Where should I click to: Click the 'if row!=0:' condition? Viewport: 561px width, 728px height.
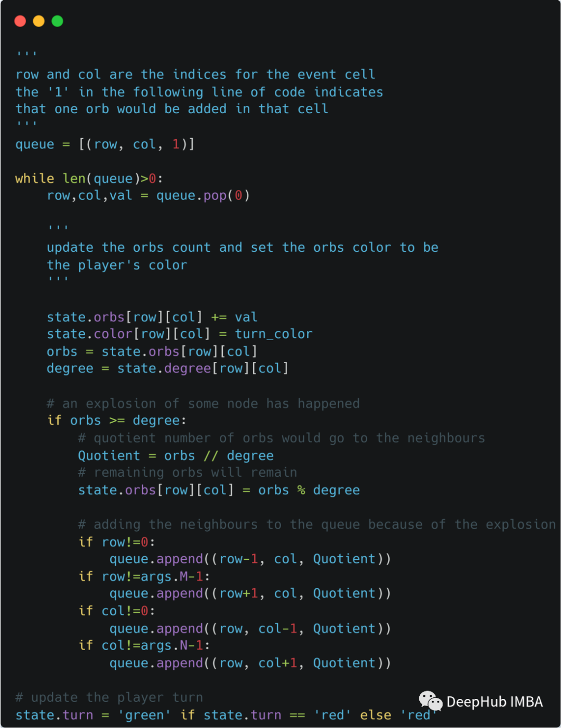(x=117, y=542)
